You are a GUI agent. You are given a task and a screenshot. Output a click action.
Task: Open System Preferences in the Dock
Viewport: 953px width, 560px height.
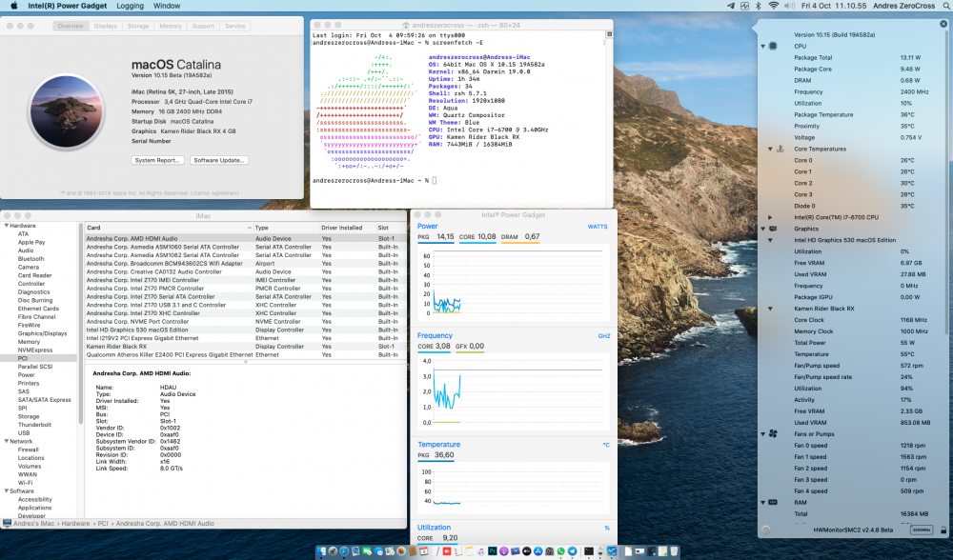pyautogui.click(x=550, y=550)
